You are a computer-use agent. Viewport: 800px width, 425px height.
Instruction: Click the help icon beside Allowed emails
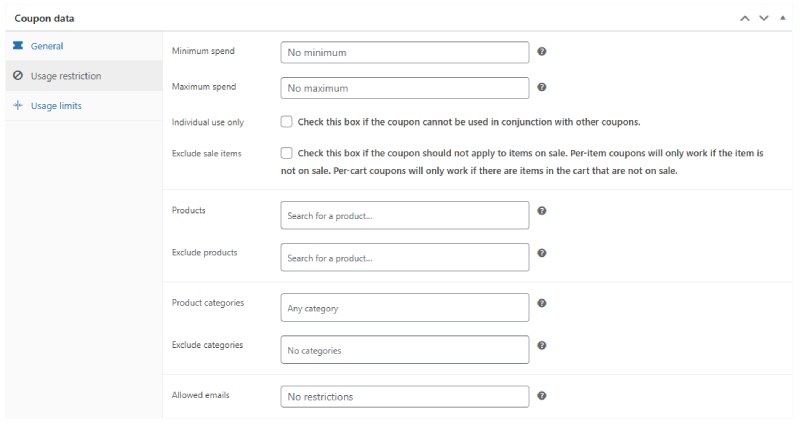(x=541, y=396)
